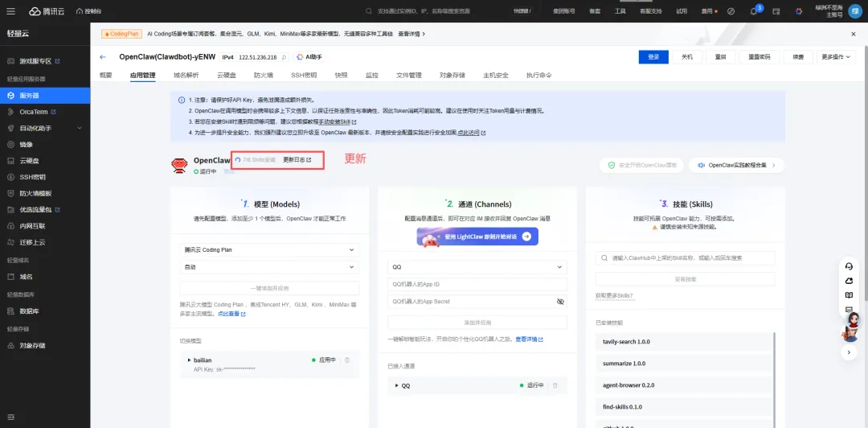This screenshot has height=428, width=868.
Task: Open the 更新日志 link
Action: (x=297, y=159)
